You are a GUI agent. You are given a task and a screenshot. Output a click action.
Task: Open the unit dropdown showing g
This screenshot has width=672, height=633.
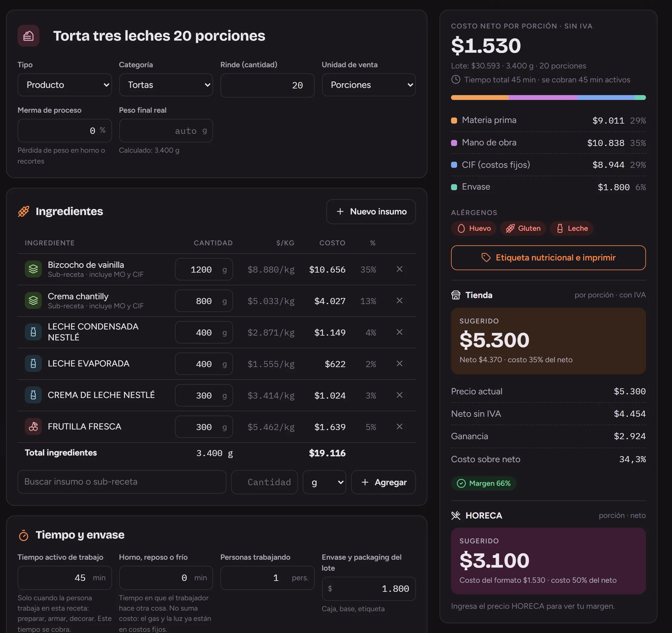(x=324, y=482)
